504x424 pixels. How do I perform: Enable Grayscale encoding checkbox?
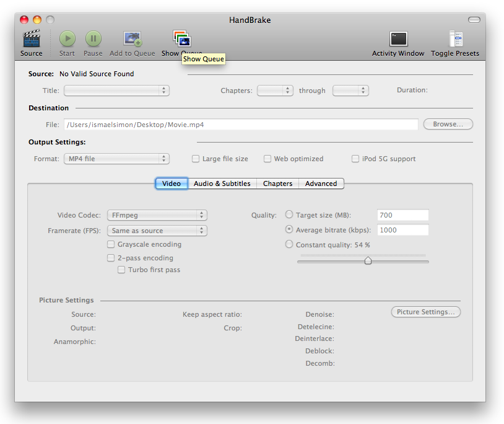coord(111,244)
